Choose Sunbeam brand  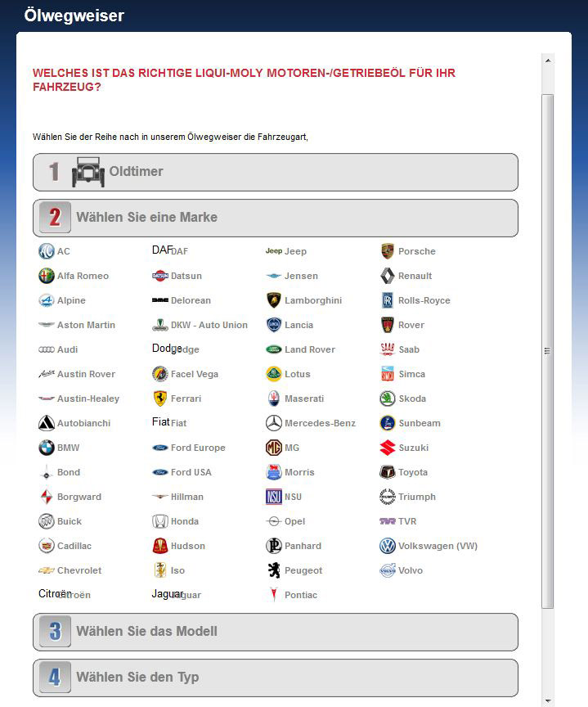420,423
